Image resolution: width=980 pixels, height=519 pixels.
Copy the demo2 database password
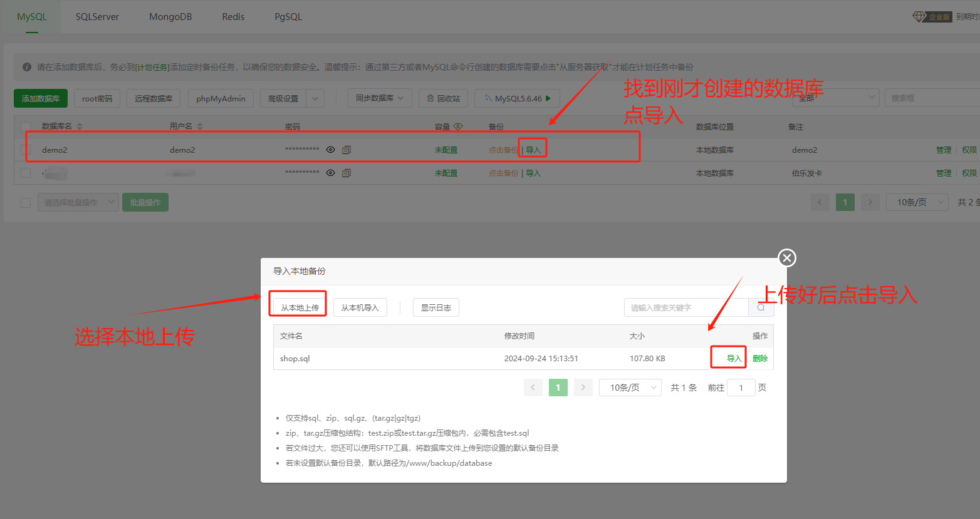(347, 150)
